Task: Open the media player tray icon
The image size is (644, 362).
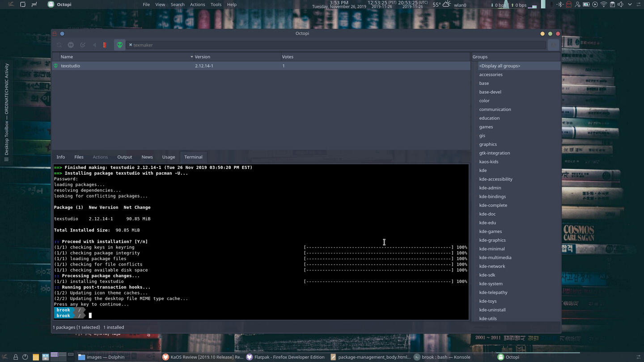Action: pyautogui.click(x=595, y=4)
